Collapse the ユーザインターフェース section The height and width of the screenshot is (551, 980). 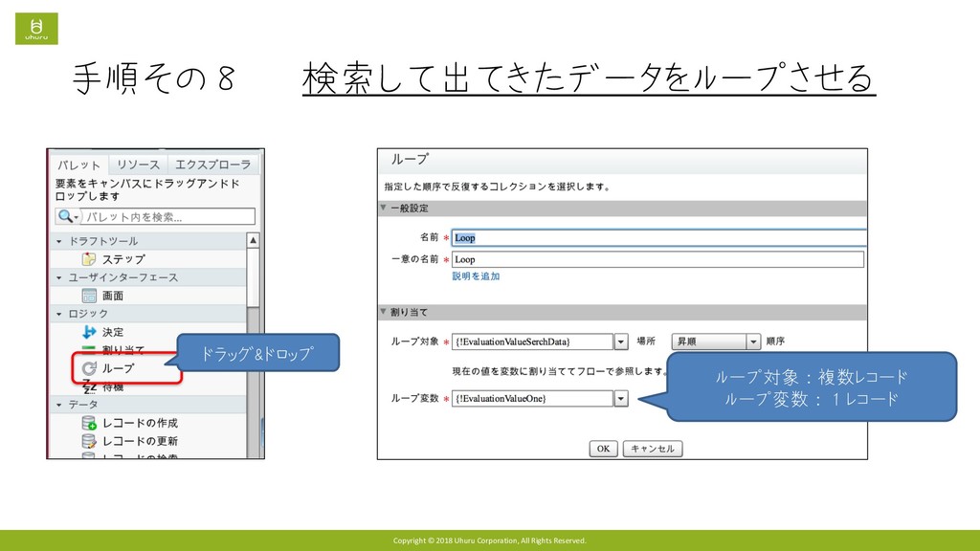59,277
